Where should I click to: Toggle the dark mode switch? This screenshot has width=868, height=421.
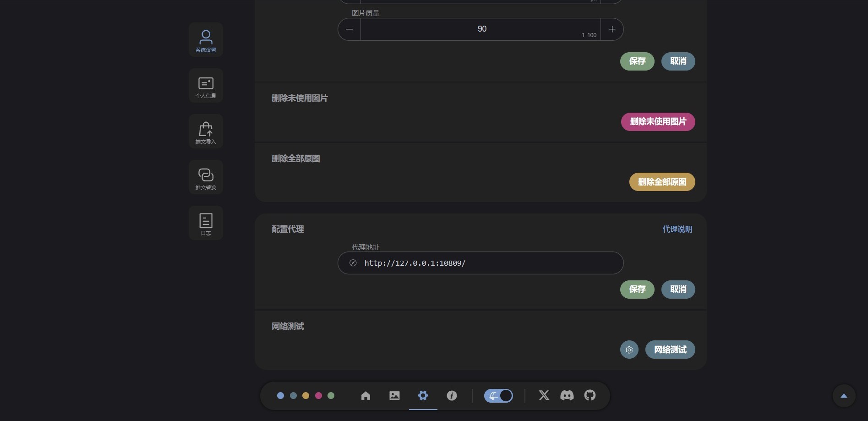(x=498, y=395)
